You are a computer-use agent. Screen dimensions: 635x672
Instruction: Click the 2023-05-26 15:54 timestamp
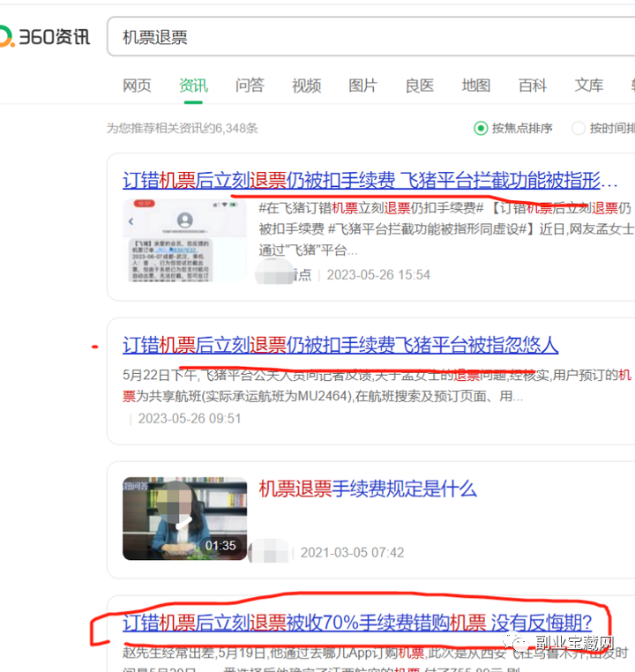point(378,275)
